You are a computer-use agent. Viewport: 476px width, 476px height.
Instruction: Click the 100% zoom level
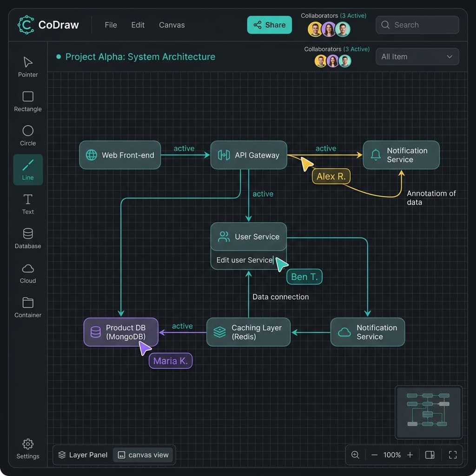click(392, 455)
